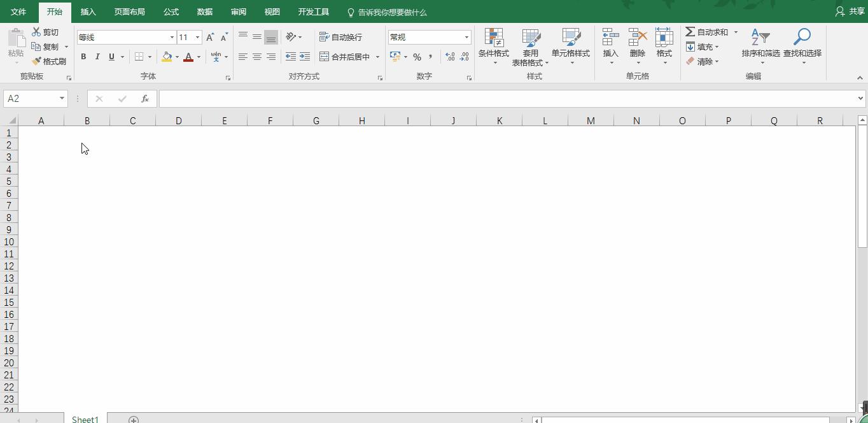Screen dimensions: 868x423
Task: Click the Percent Style icon
Action: coord(417,57)
